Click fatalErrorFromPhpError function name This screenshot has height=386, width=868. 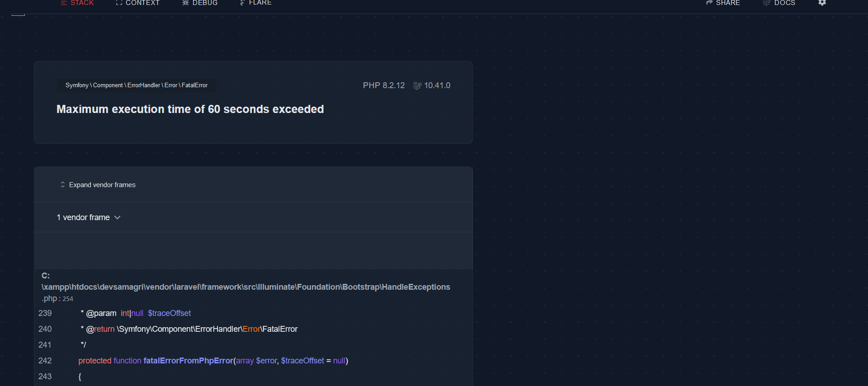(188, 361)
